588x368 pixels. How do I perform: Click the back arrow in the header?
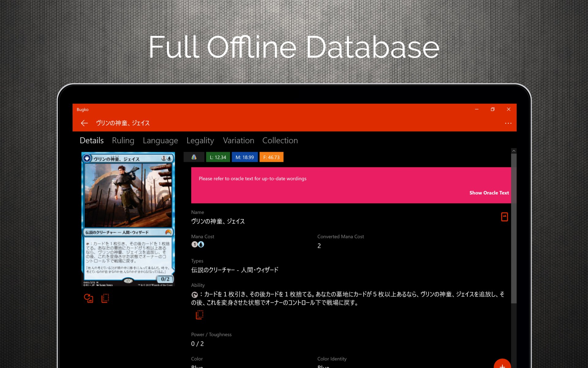[84, 123]
